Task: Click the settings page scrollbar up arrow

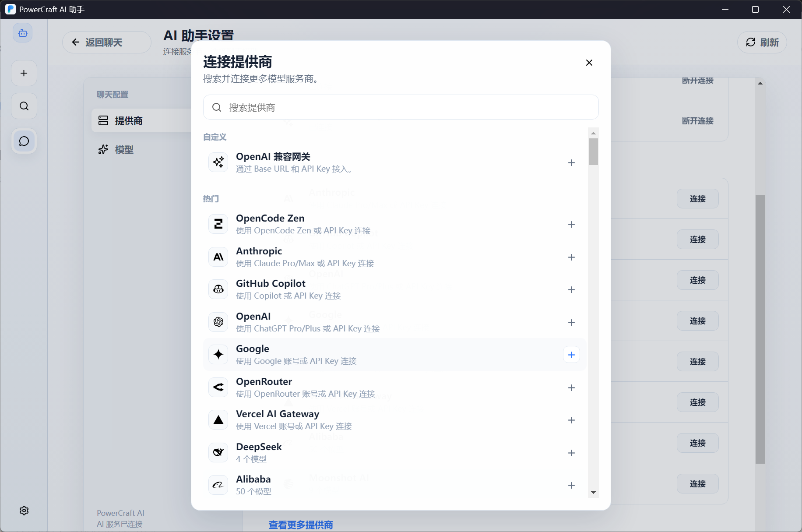Action: click(760, 83)
